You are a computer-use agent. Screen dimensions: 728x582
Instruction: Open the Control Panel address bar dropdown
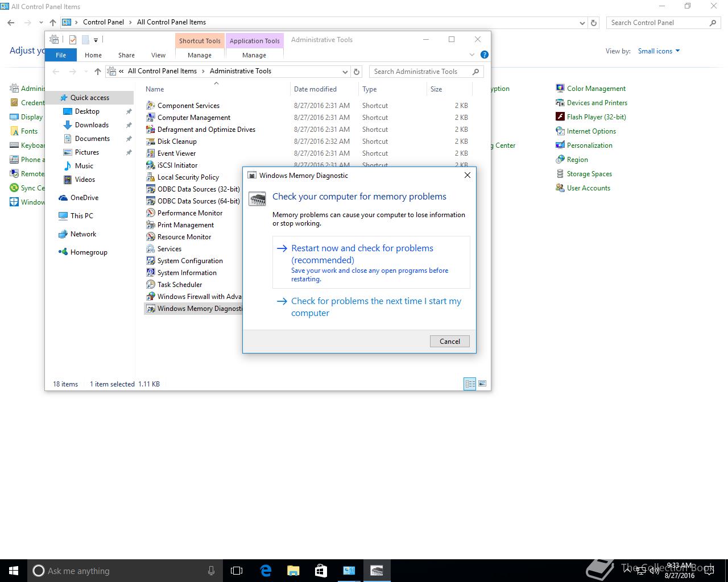[582, 23]
